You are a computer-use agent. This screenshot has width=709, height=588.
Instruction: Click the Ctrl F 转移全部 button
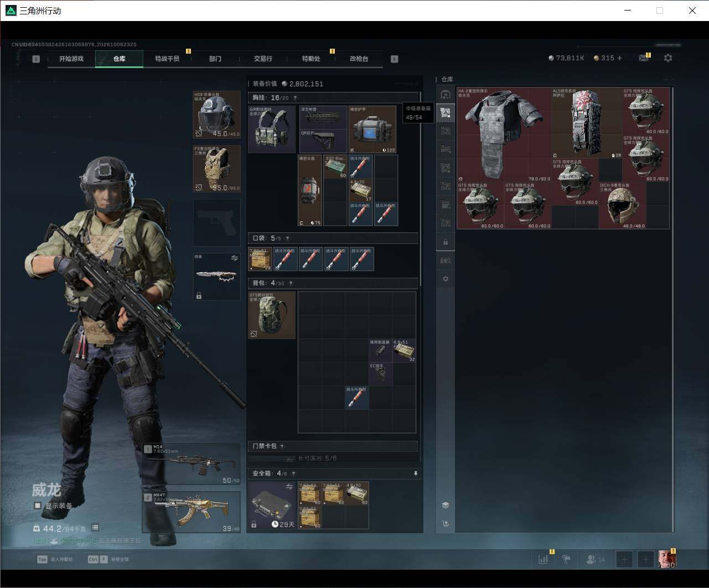(108, 559)
